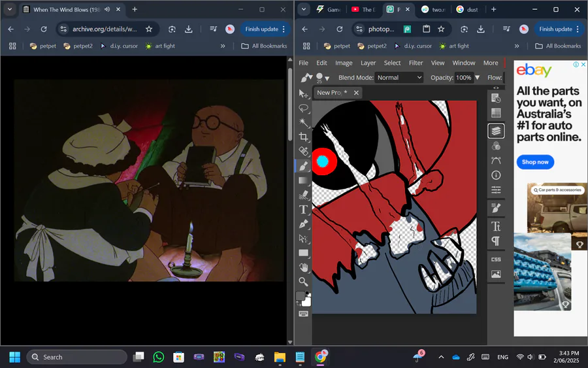Select the Spot Healing tool

303,151
